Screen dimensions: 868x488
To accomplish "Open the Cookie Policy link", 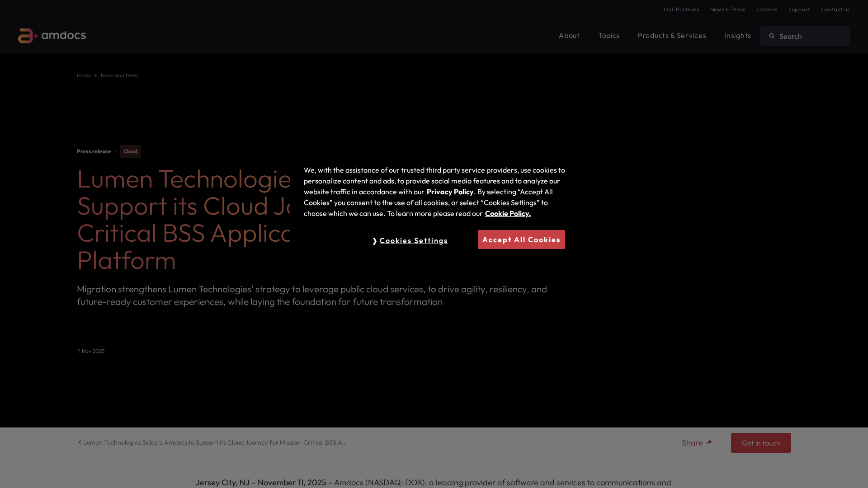I will pyautogui.click(x=508, y=214).
